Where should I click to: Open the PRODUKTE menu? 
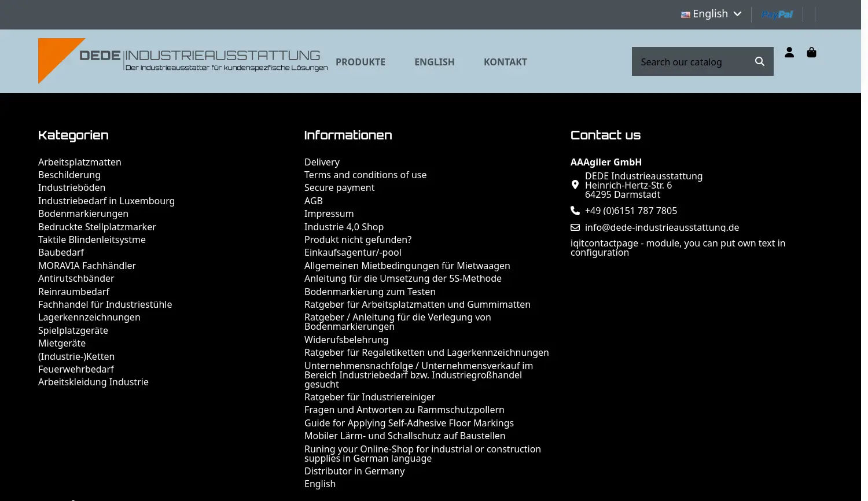pos(361,62)
